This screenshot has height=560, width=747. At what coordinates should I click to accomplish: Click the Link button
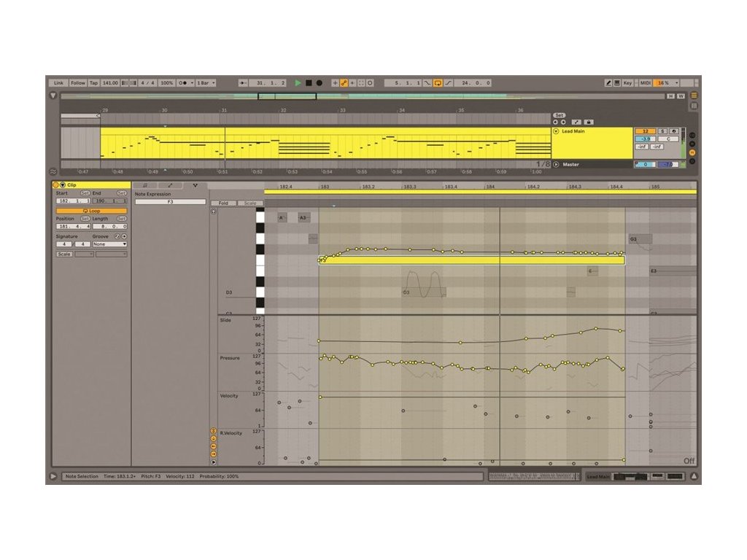click(59, 83)
